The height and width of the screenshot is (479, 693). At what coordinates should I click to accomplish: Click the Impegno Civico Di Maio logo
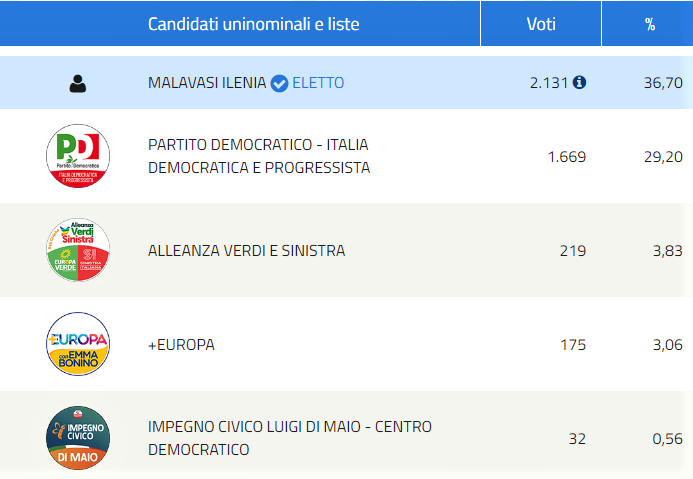[78, 438]
